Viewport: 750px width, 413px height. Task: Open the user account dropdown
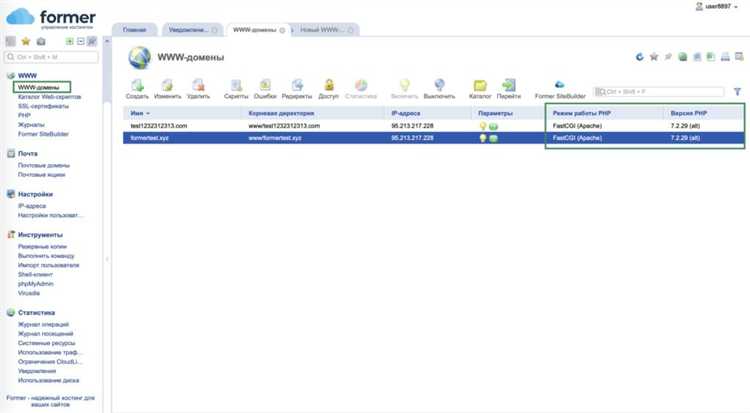pos(717,6)
